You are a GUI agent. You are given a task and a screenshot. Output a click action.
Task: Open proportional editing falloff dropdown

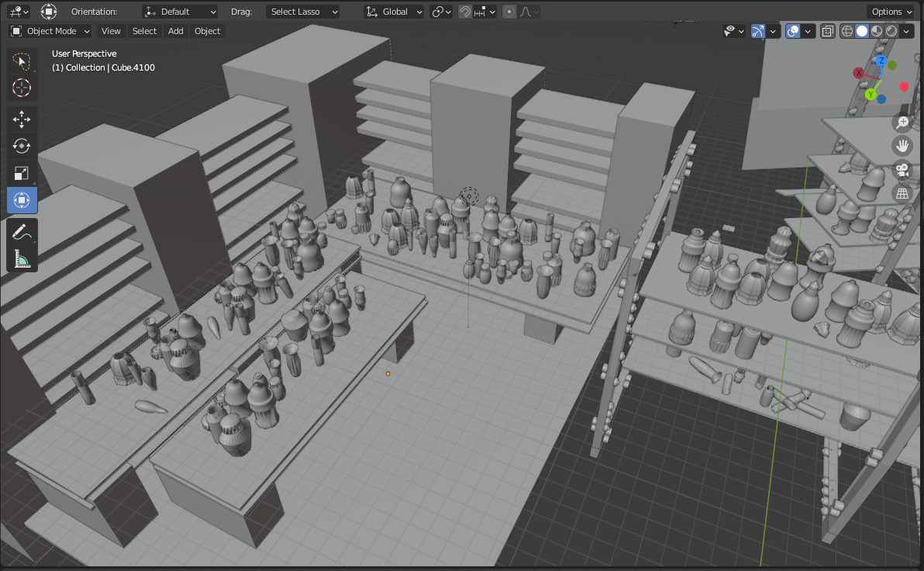(529, 12)
